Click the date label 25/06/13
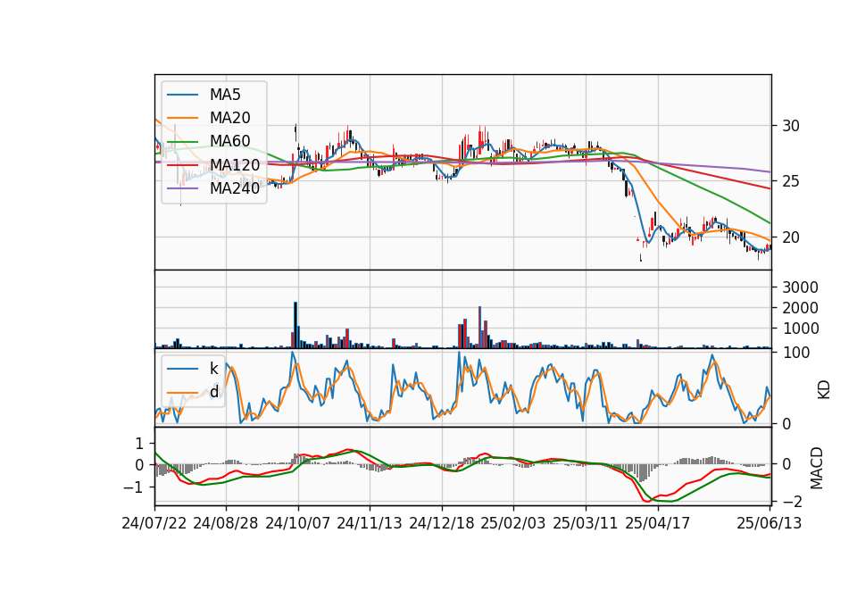 pos(770,523)
